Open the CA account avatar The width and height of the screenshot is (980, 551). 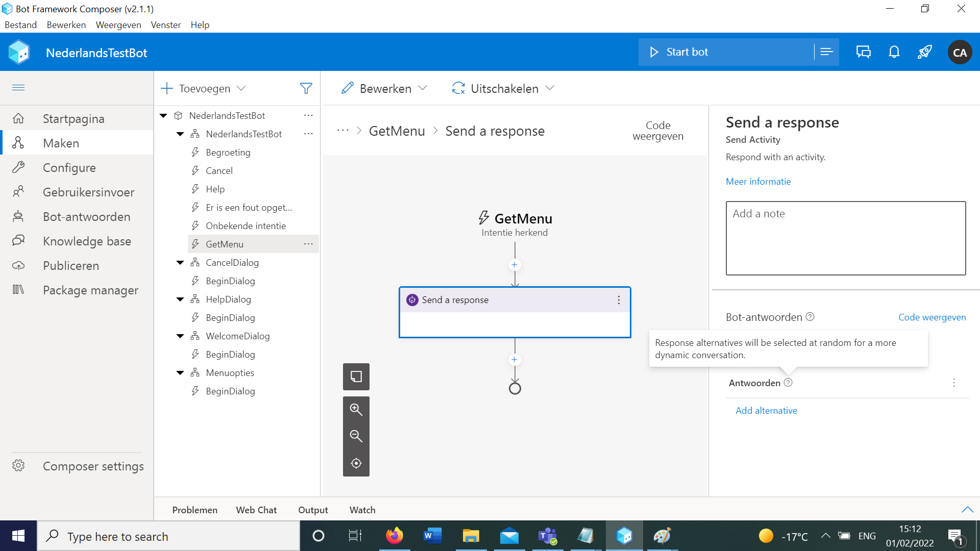click(960, 52)
